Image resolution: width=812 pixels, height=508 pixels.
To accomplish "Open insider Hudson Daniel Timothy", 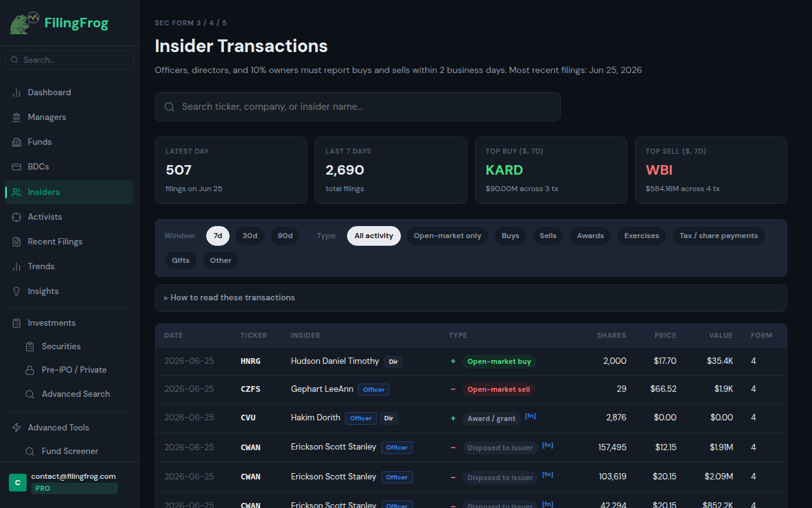I will click(335, 361).
